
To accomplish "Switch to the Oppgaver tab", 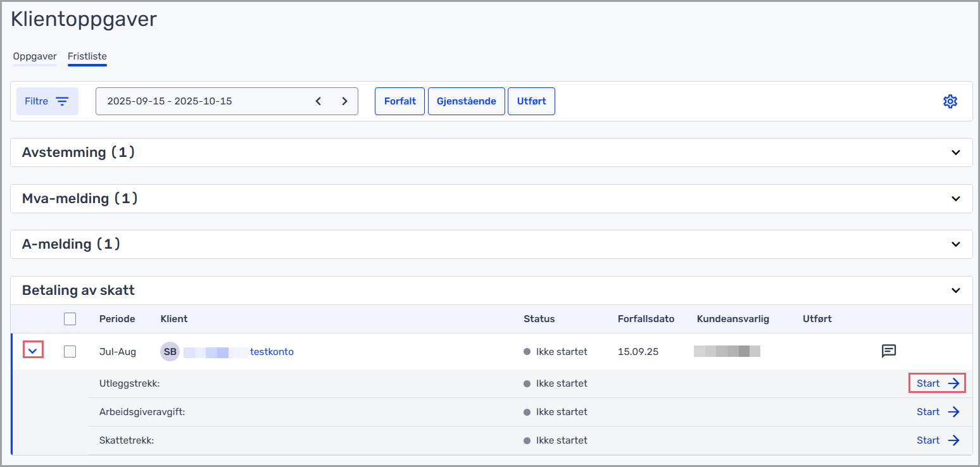I will click(35, 56).
